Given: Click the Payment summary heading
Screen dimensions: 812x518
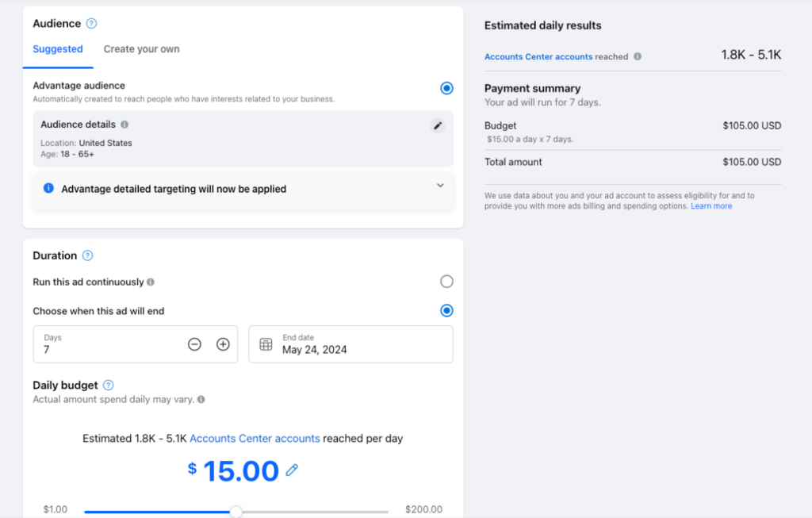Looking at the screenshot, I should pyautogui.click(x=532, y=88).
